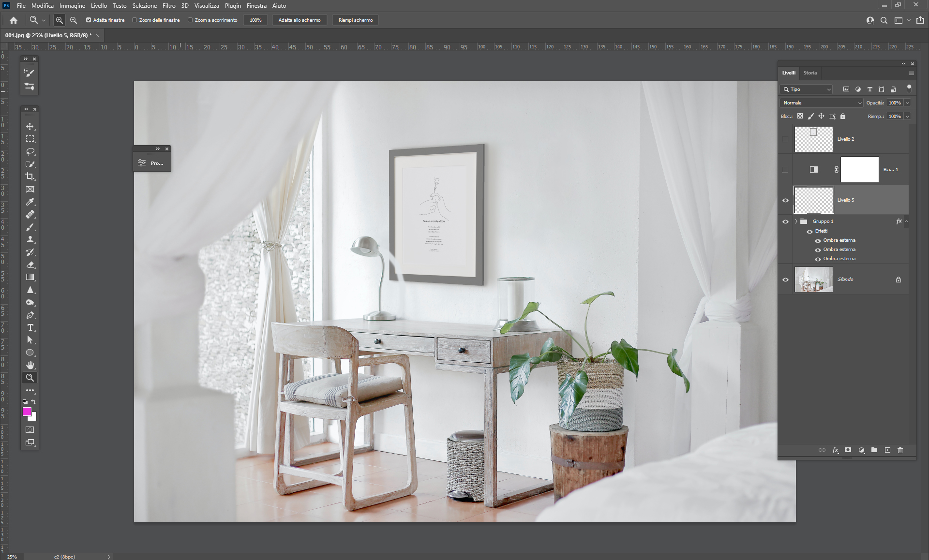The image size is (929, 560).
Task: Open the Filtro menu
Action: point(169,6)
